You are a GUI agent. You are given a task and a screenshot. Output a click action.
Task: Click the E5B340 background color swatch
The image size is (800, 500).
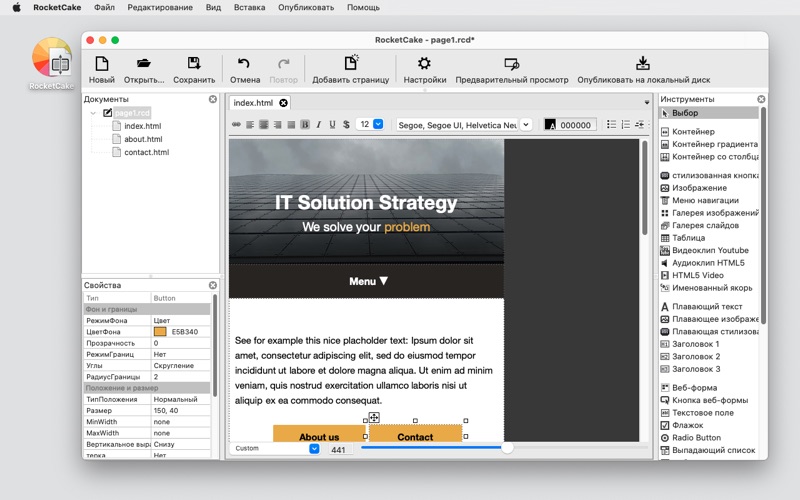tap(160, 332)
